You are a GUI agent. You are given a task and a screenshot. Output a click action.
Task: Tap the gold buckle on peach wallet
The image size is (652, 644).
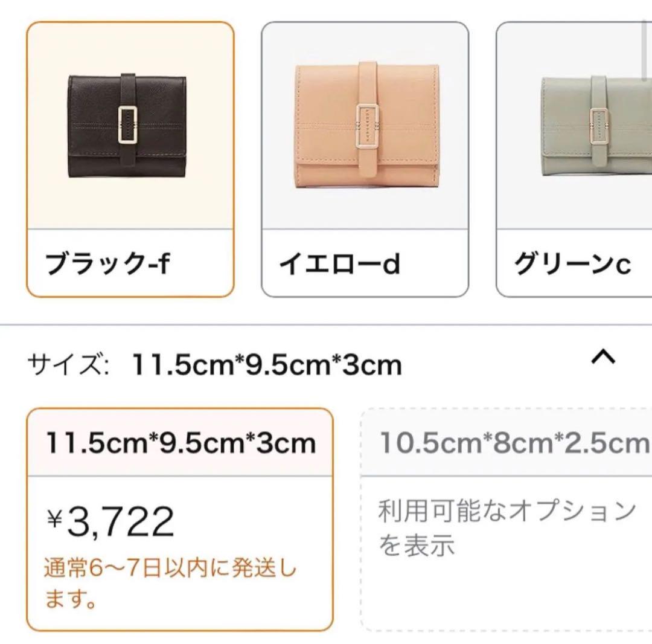tap(366, 126)
